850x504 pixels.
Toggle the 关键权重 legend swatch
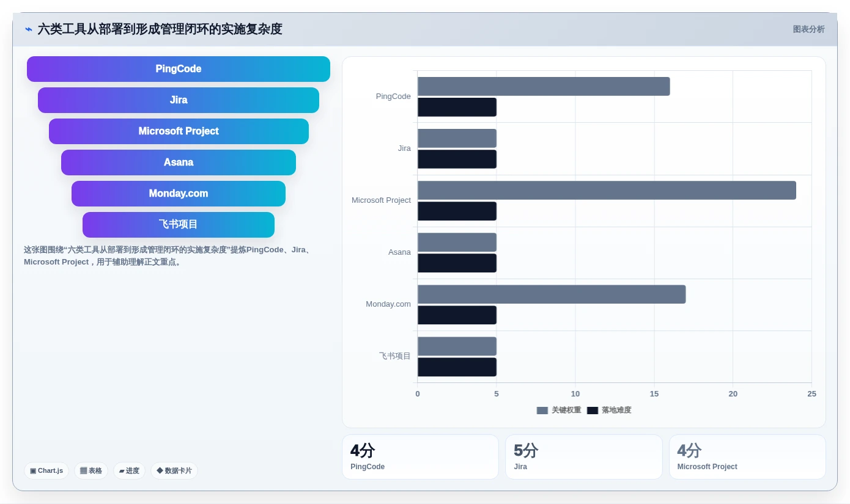(x=542, y=411)
